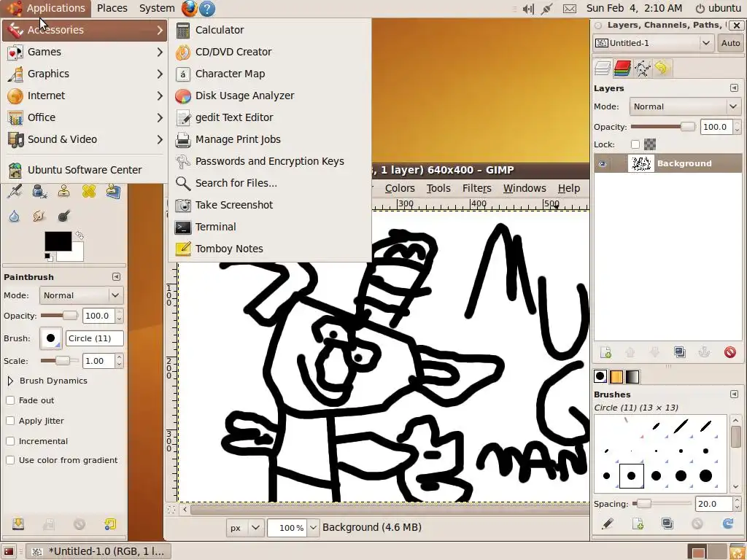Enable the Incremental checkbox
Viewport: 747px width, 560px height.
(x=10, y=441)
